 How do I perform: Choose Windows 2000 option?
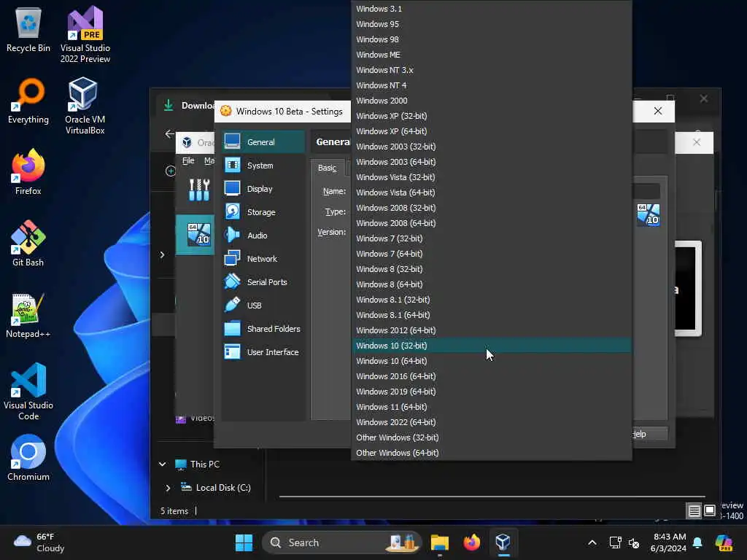click(492, 101)
